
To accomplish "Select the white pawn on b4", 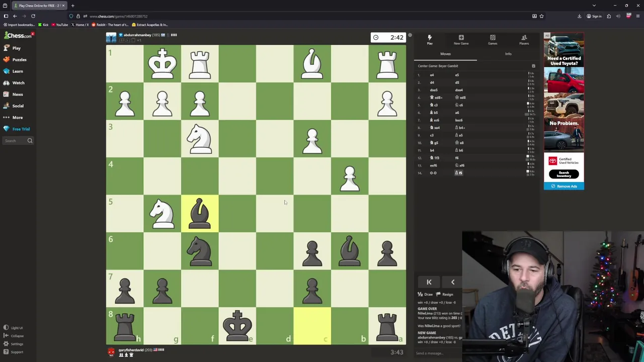I will pos(350,178).
